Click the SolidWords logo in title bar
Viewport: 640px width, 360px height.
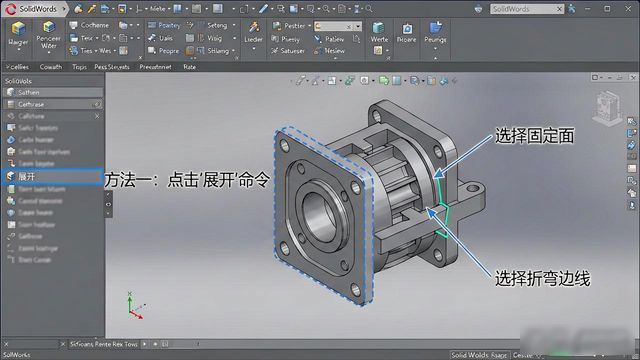10,9
